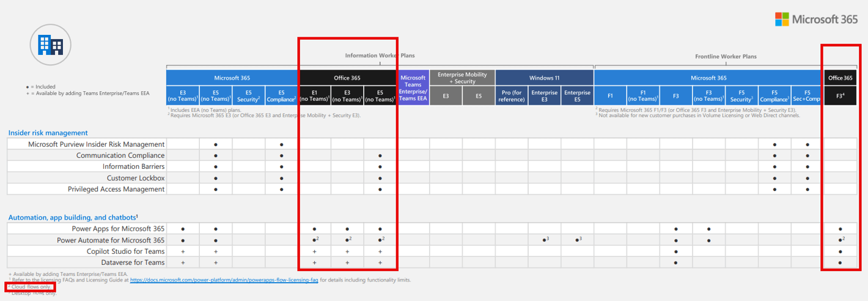
Task: Click the "Frontline Worker Plans" group title
Action: tap(726, 56)
